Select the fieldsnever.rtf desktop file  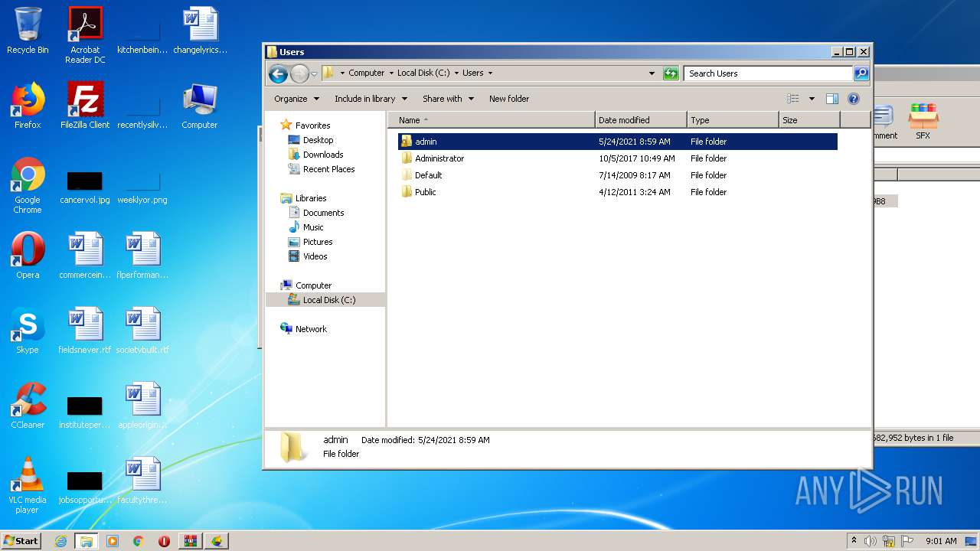pos(85,331)
